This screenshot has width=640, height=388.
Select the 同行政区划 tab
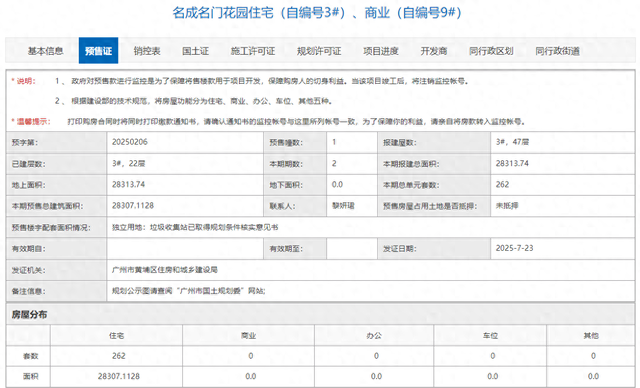click(x=491, y=51)
